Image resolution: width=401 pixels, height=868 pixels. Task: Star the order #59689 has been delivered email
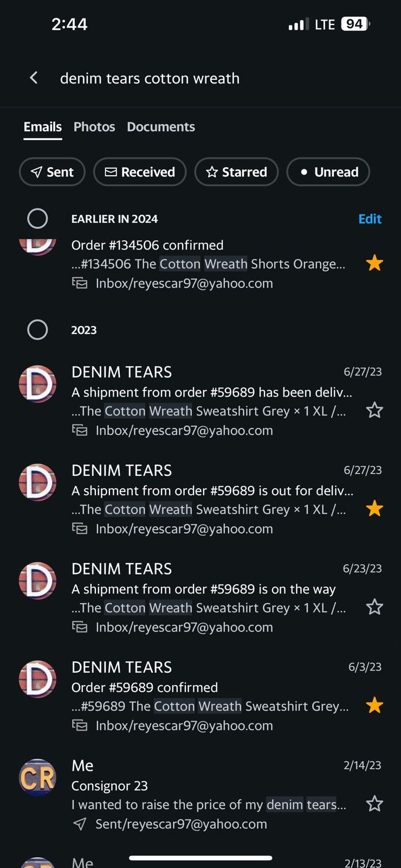374,410
